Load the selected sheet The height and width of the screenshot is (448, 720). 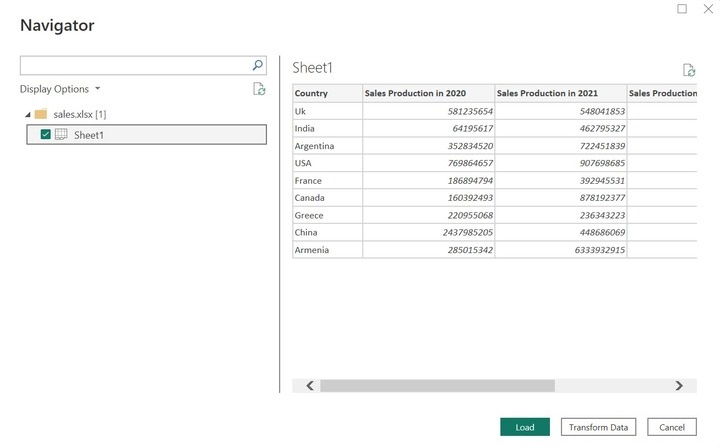coord(525,427)
